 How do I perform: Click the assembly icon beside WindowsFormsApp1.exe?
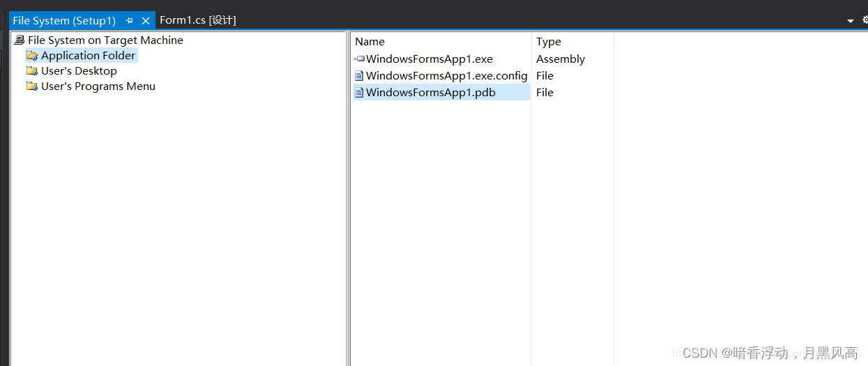click(x=359, y=59)
